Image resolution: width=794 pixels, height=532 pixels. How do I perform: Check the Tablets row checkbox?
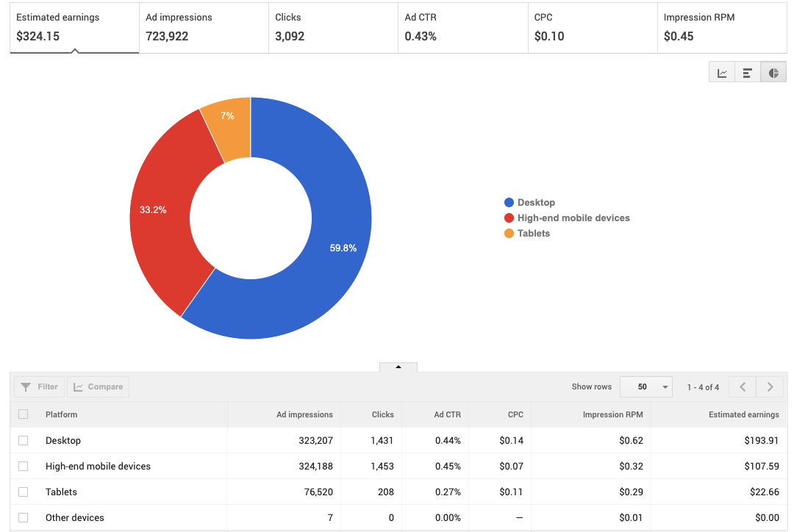23,492
